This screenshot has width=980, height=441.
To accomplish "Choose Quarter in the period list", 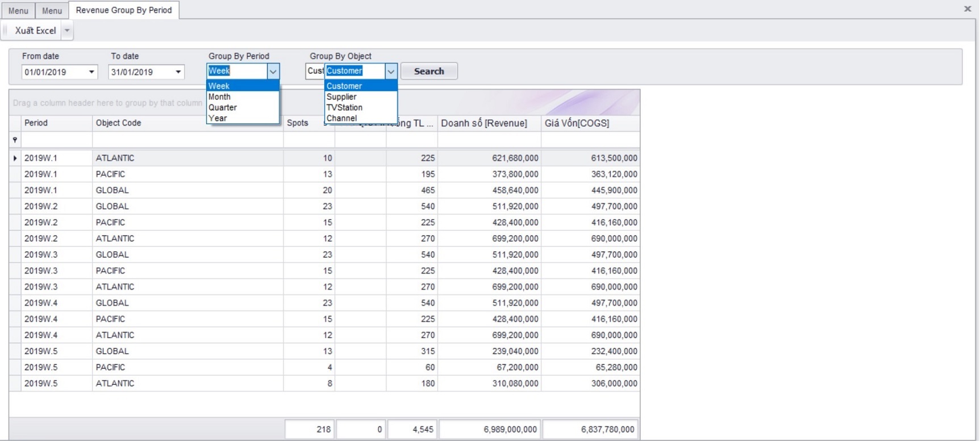I will point(243,107).
